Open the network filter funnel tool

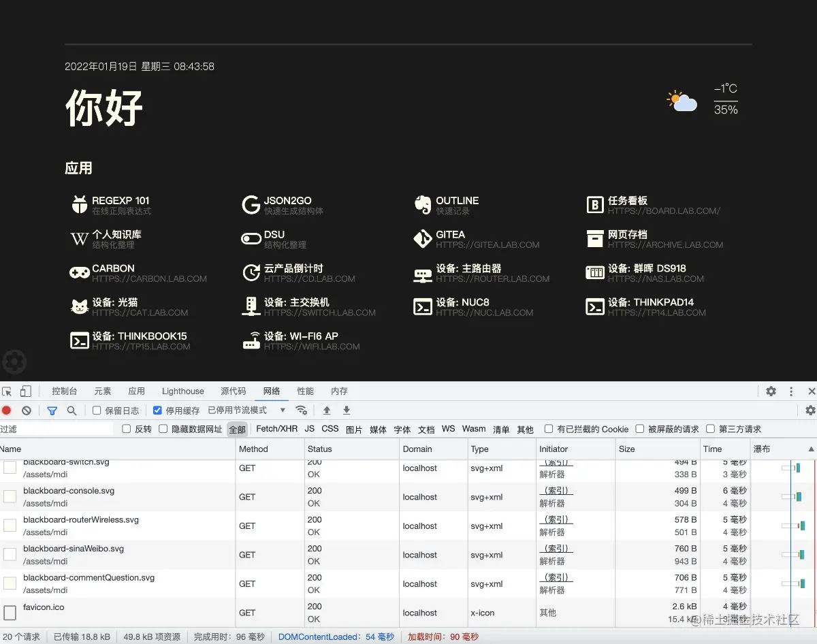[x=52, y=410]
